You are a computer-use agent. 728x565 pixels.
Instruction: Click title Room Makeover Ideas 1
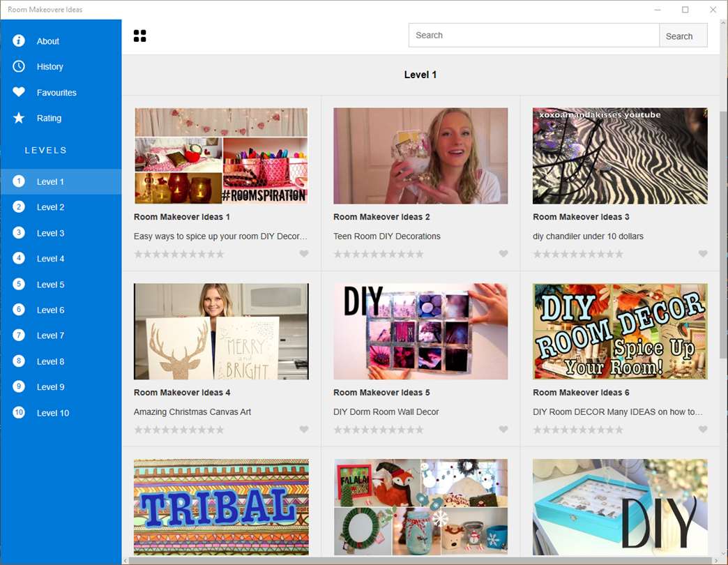[181, 217]
